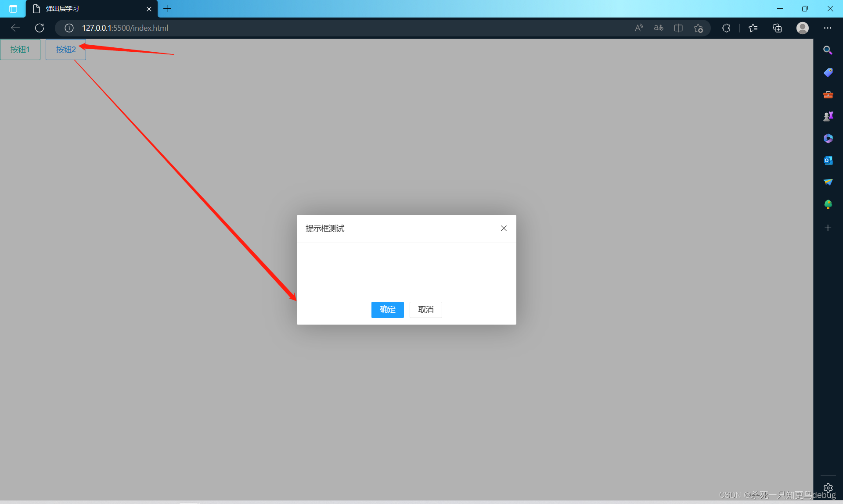The width and height of the screenshot is (843, 504).
Task: Click the Read Aloud icon in address bar
Action: click(639, 28)
